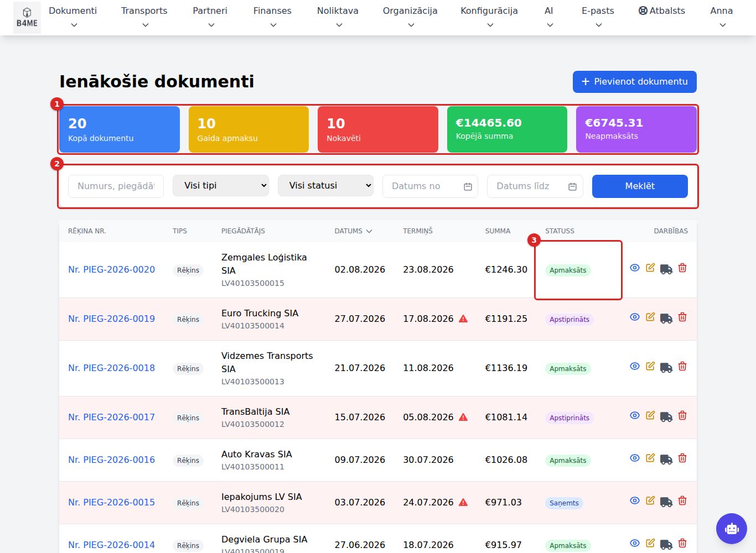
Task: Expand the Konfigurācija menu
Action: pos(489,17)
